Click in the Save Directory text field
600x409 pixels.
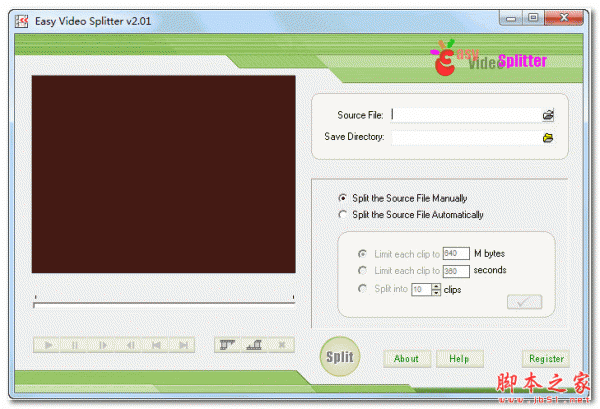coord(466,137)
